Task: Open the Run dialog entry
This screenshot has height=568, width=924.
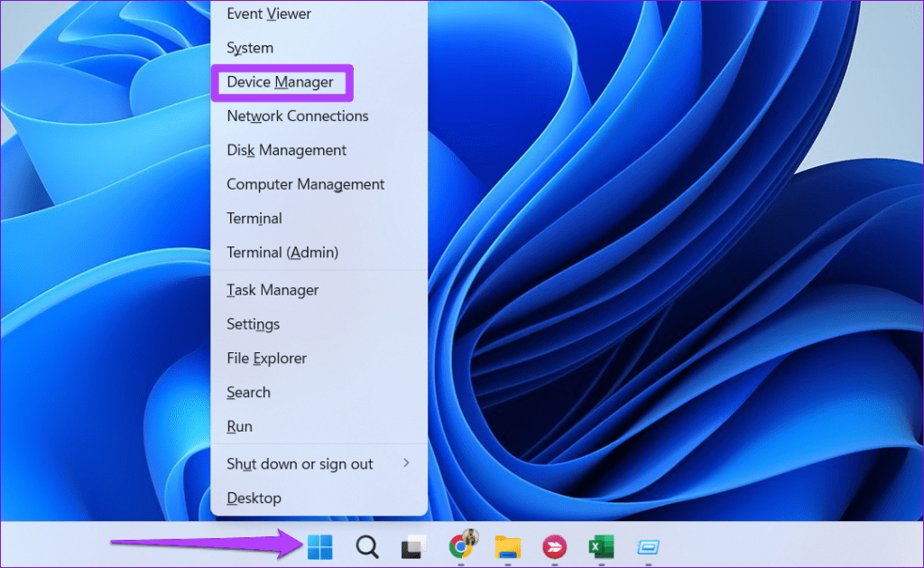Action: point(239,426)
